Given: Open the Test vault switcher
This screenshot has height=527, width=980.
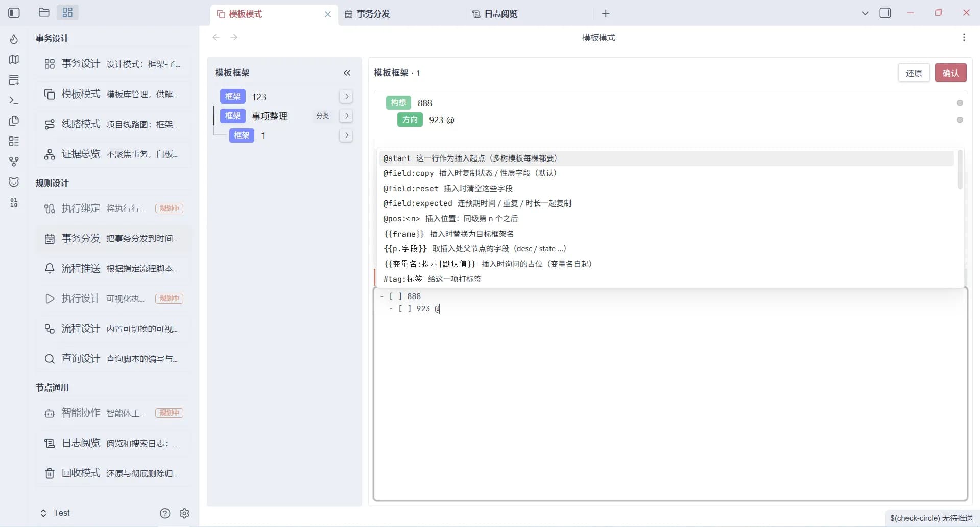Looking at the screenshot, I should click(55, 513).
